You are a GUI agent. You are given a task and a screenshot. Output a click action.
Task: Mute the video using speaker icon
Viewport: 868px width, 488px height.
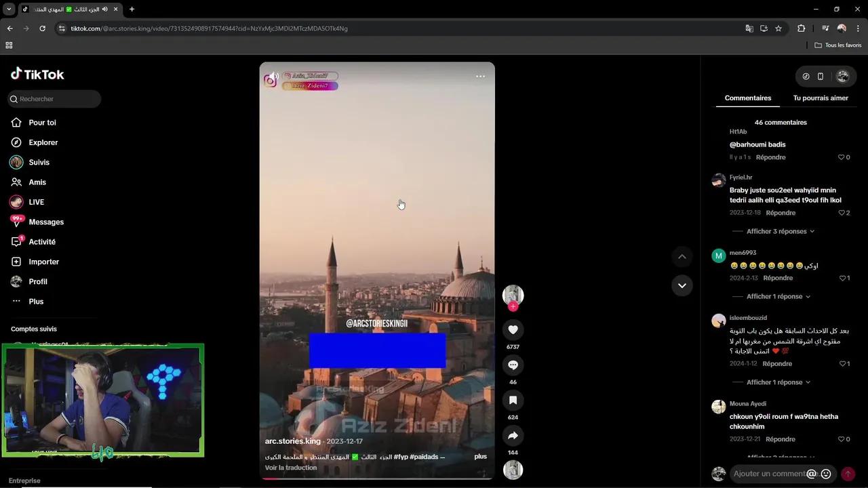click(x=273, y=77)
